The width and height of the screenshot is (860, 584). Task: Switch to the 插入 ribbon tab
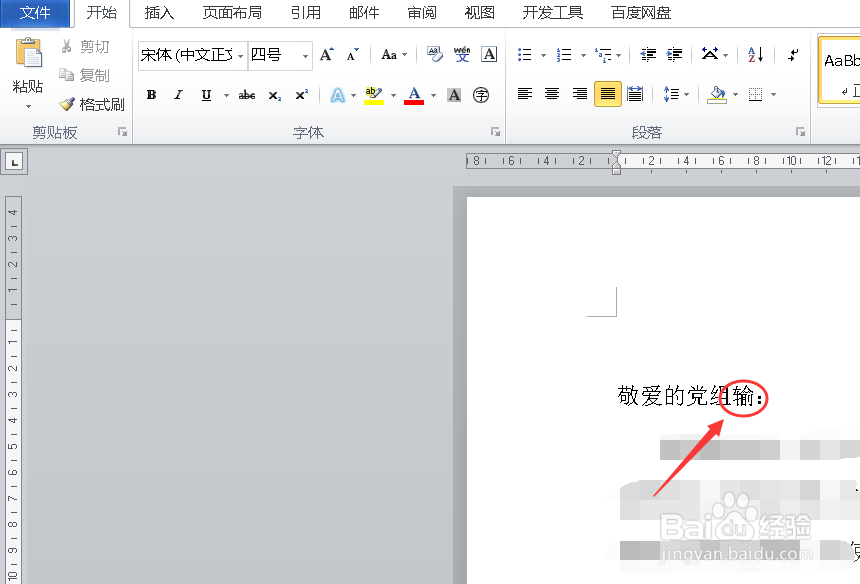click(159, 13)
